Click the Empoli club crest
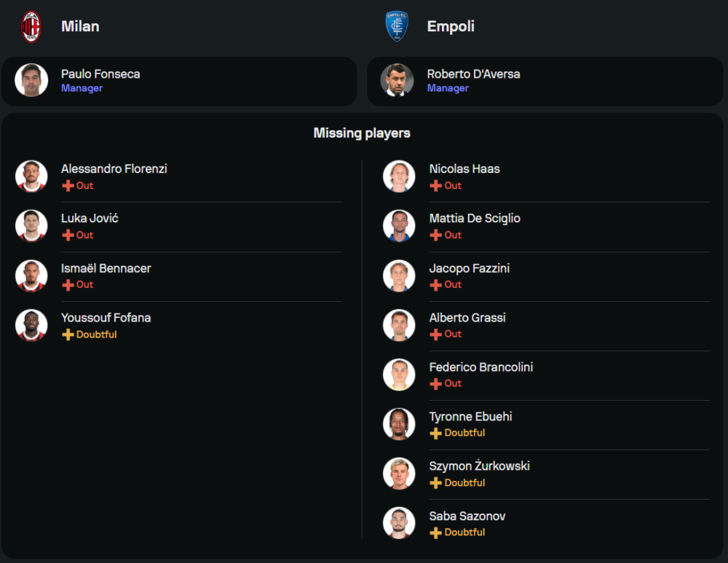728x563 pixels. [397, 26]
